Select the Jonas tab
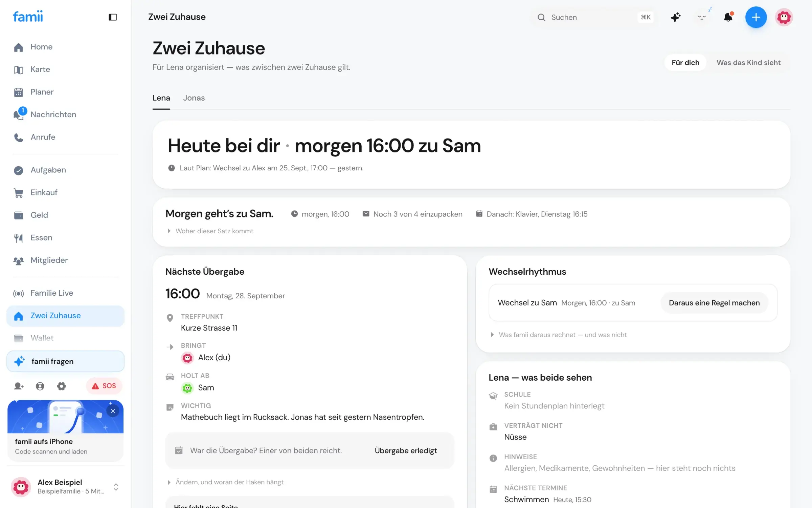This screenshot has height=508, width=812. coord(194,98)
